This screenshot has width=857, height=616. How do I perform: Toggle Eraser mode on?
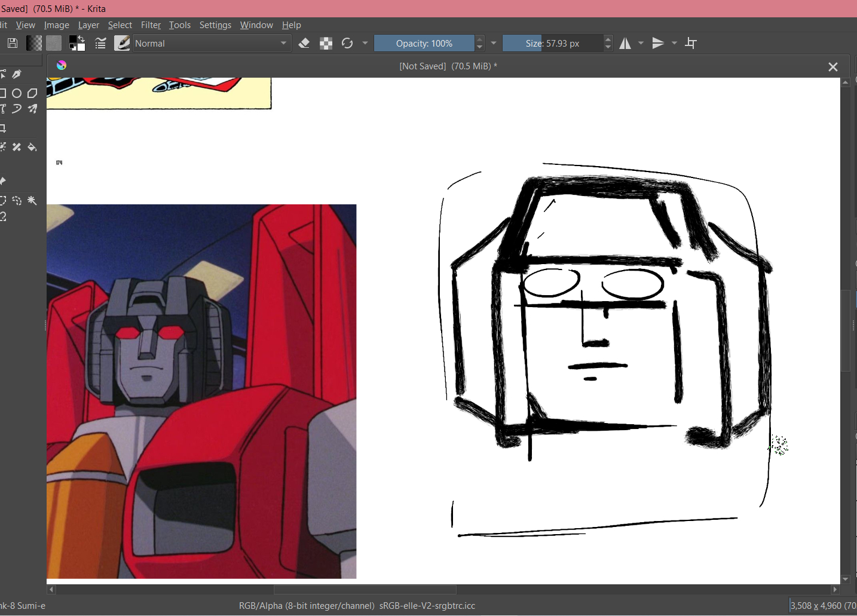click(x=304, y=43)
